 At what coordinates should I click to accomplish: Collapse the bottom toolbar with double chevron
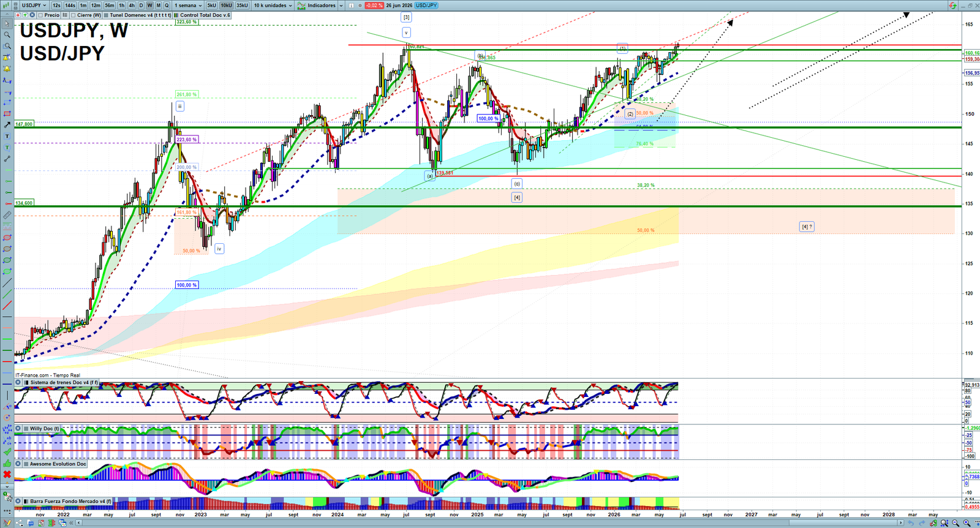(71, 523)
